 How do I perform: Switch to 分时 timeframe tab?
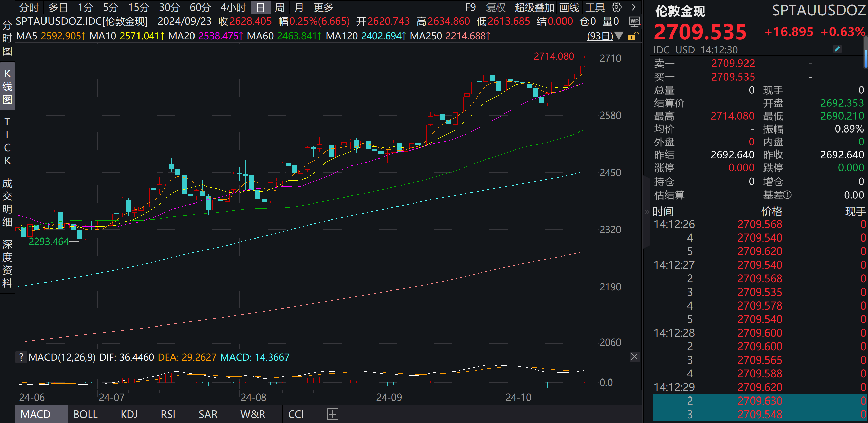point(29,7)
